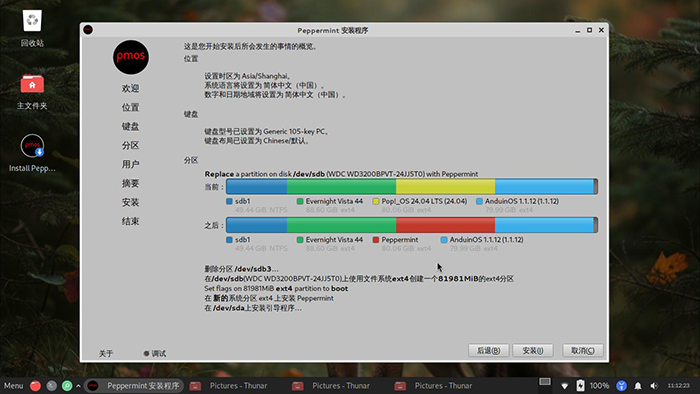Click the 'Replace a partition on disk' line
This screenshot has height=394, width=700.
pyautogui.click(x=341, y=174)
